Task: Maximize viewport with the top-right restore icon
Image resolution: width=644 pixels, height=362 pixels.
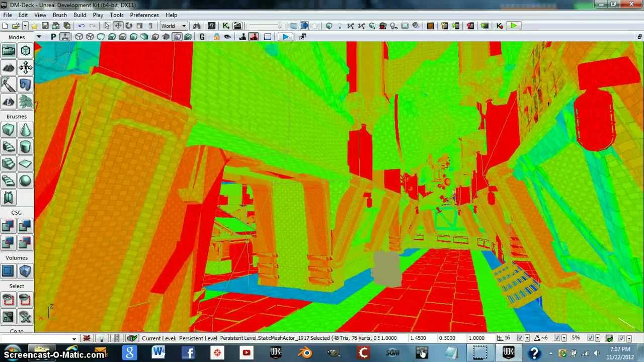Action: pos(639,37)
